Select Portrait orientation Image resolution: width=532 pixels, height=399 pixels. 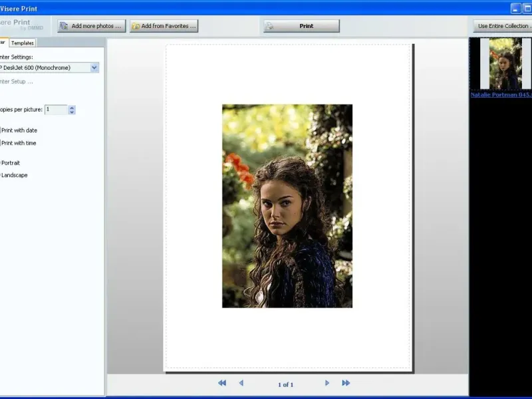tap(10, 163)
